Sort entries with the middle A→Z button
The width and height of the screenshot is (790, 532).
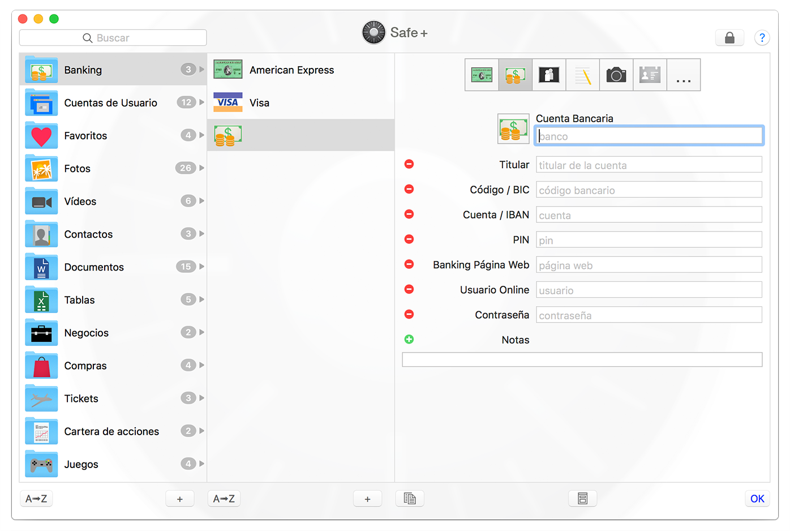224,499
